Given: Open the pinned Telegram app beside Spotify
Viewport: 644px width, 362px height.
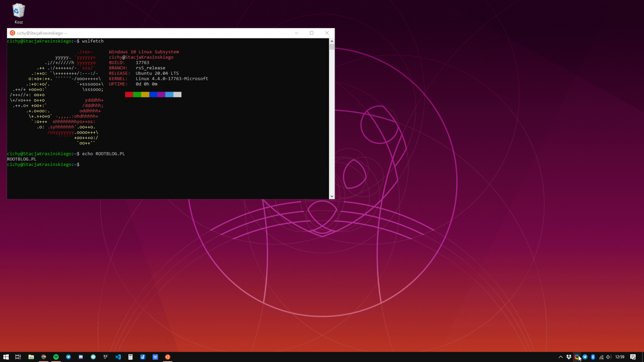Looking at the screenshot, I should (68, 357).
